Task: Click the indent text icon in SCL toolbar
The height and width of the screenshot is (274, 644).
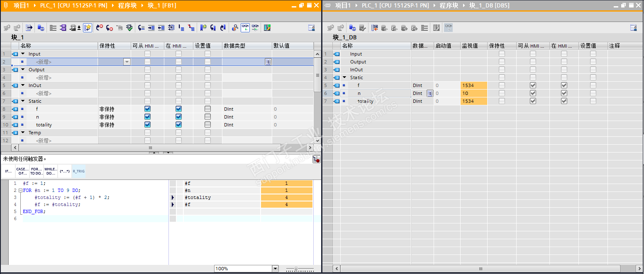Action: coord(151,28)
